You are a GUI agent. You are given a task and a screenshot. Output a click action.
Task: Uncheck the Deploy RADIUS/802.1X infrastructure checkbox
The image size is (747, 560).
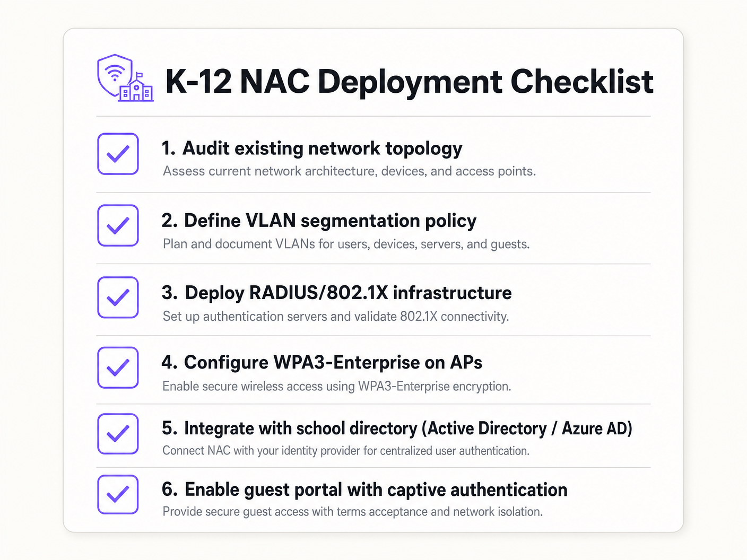point(118,297)
